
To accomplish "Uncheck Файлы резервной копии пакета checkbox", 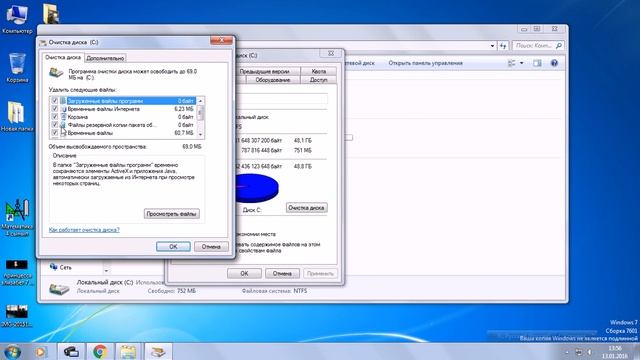I will [55, 124].
